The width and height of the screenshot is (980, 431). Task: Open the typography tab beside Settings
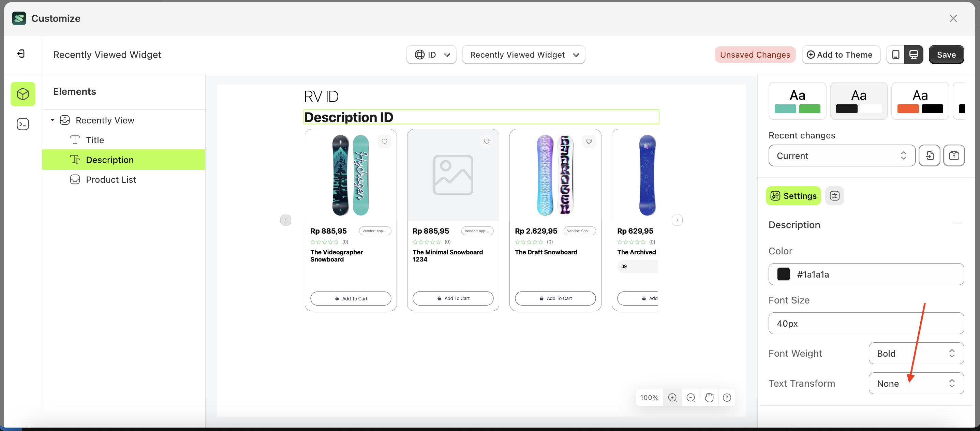[835, 195]
